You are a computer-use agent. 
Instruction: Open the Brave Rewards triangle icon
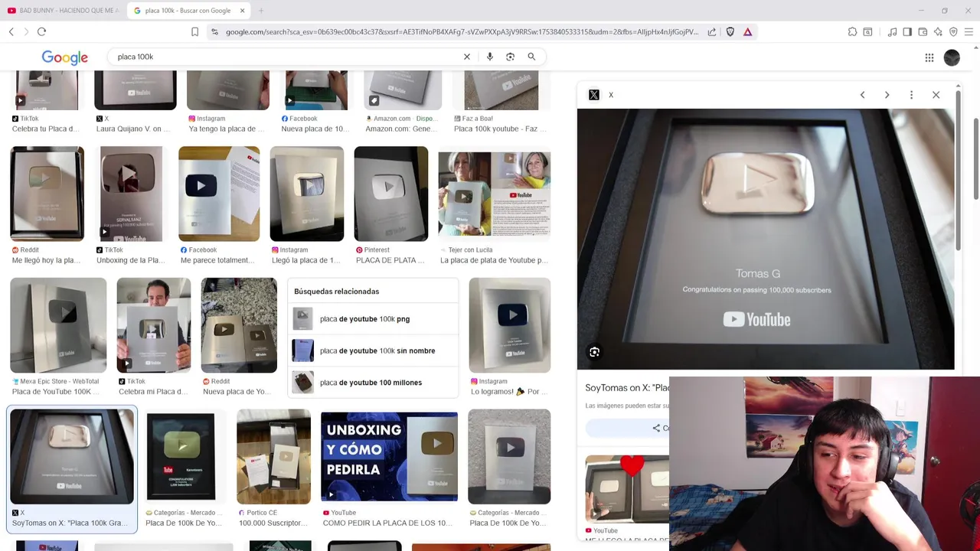[747, 31]
